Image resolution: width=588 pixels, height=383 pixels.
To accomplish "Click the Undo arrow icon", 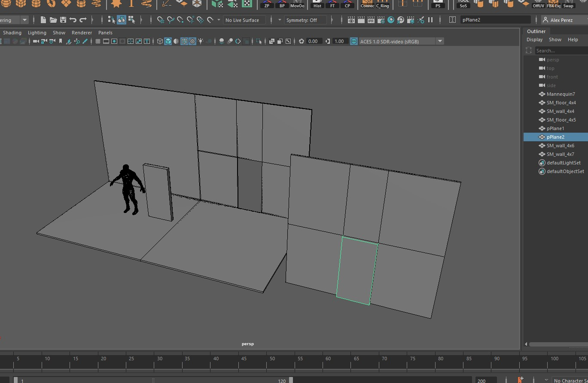I will pyautogui.click(x=73, y=20).
